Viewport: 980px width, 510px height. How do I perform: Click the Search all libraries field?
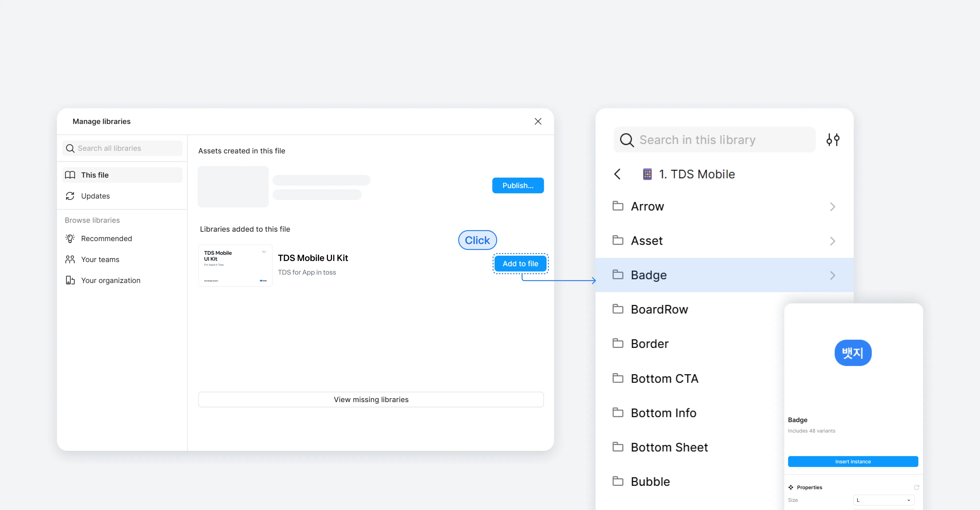(122, 148)
